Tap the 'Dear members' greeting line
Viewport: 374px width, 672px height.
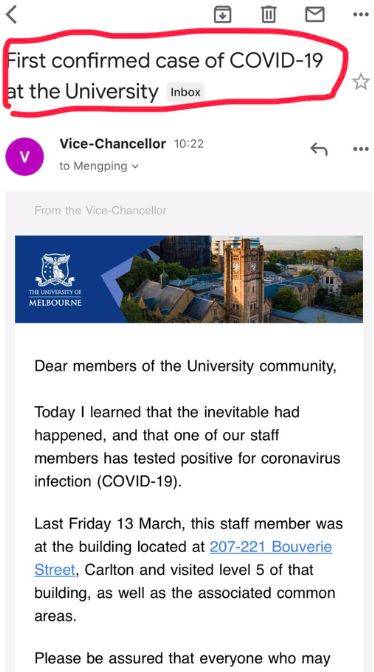(185, 367)
